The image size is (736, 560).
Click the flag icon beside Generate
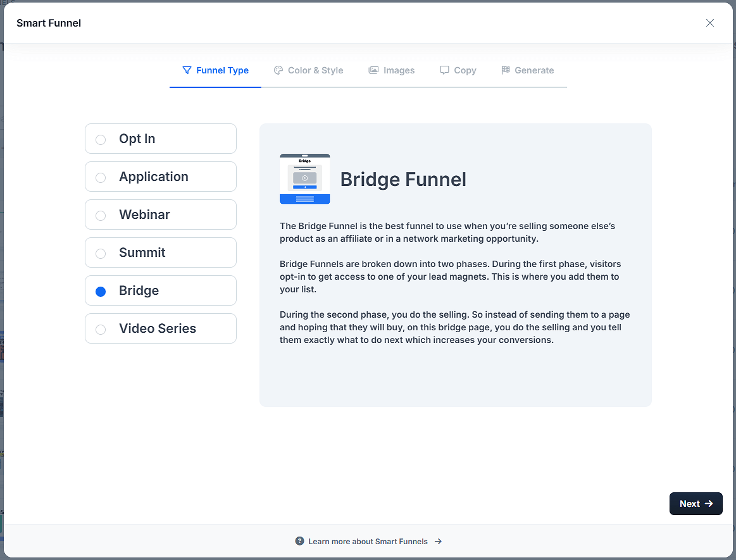point(506,70)
